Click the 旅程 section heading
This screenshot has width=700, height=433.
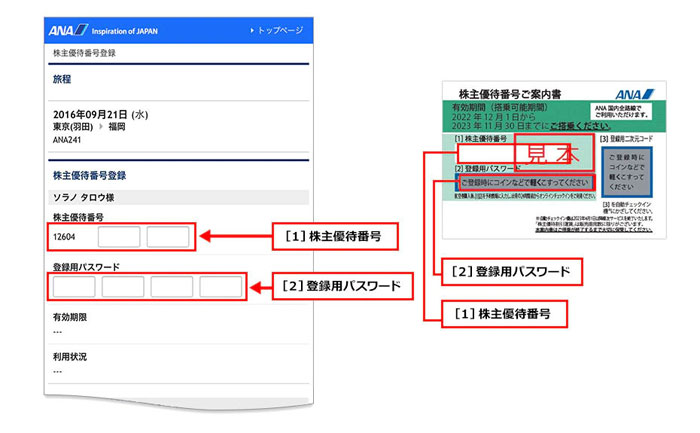click(x=62, y=78)
